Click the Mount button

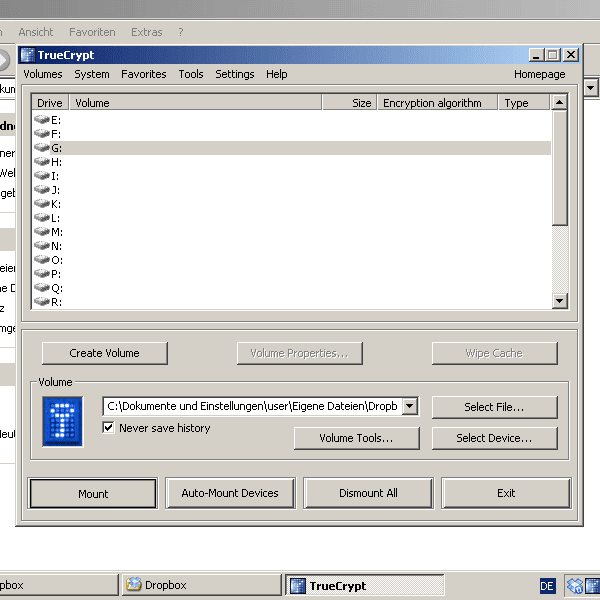(x=93, y=494)
